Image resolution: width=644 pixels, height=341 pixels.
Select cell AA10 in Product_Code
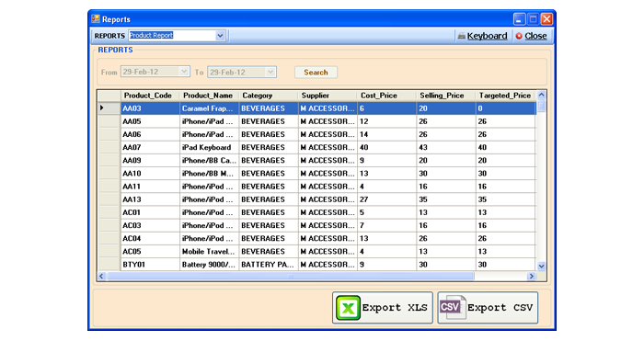[x=150, y=174]
